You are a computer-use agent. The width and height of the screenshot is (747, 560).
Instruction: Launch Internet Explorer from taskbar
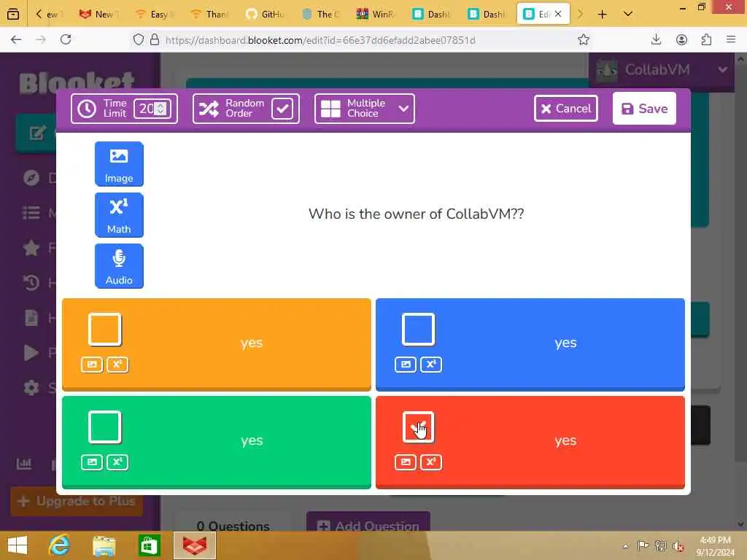tap(59, 545)
